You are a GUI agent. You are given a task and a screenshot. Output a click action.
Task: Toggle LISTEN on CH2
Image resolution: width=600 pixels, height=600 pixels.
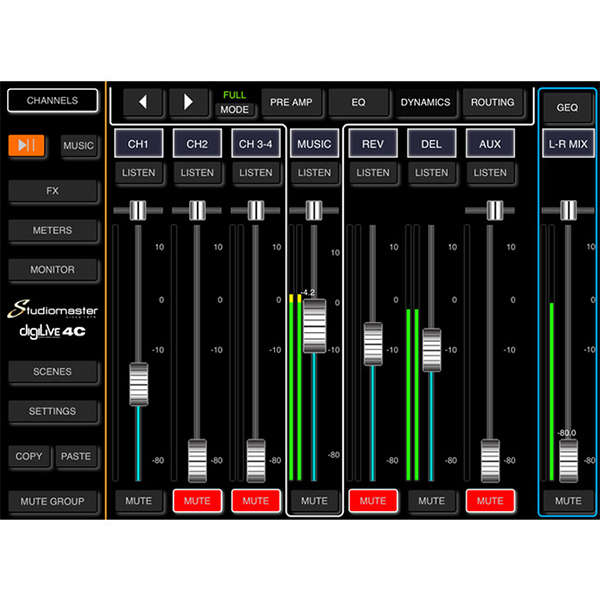(197, 173)
